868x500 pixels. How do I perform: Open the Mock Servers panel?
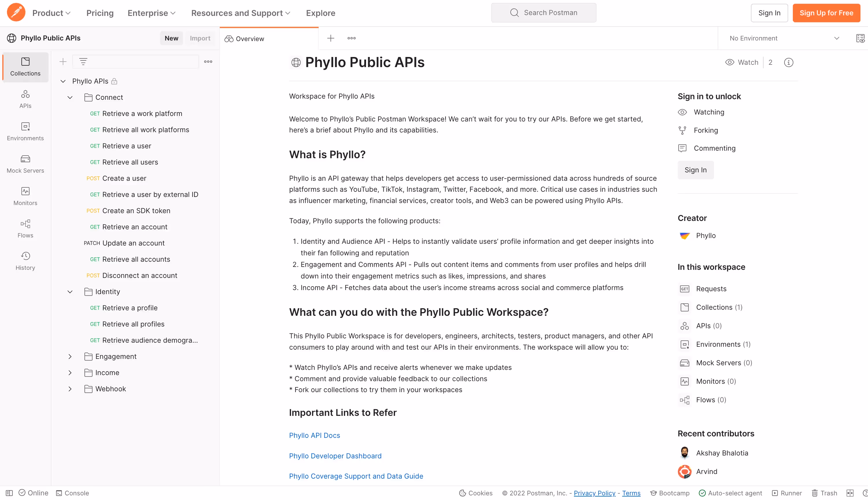[25, 164]
